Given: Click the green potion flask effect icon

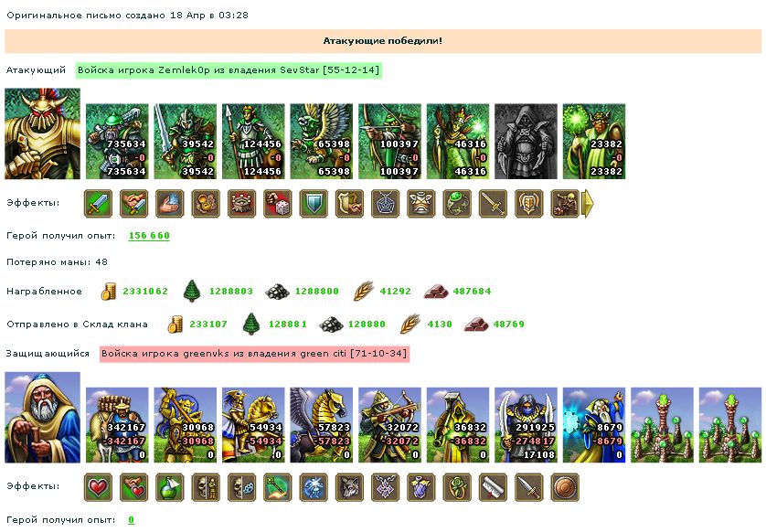Looking at the screenshot, I should coord(169,487).
